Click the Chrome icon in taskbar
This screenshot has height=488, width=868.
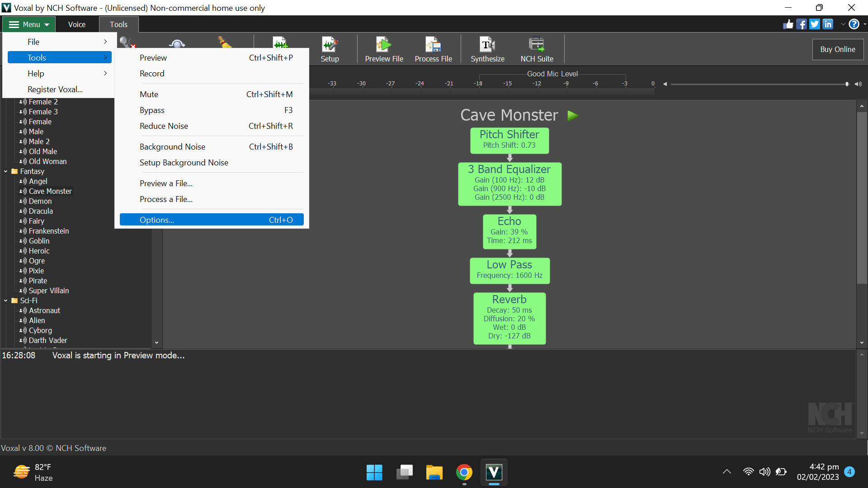click(464, 473)
